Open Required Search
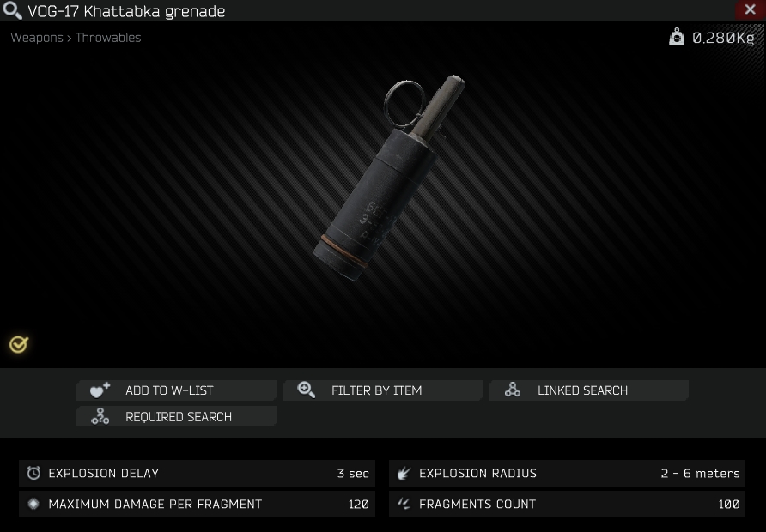The height and width of the screenshot is (532, 766). [x=176, y=416]
